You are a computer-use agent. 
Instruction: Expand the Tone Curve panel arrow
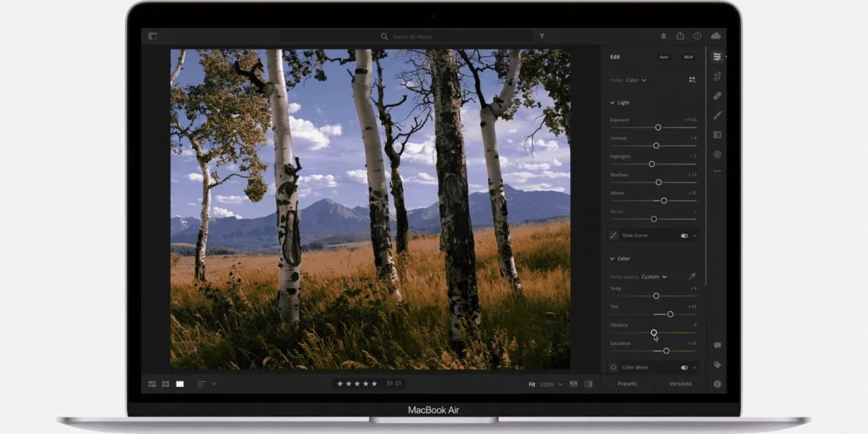(x=694, y=235)
